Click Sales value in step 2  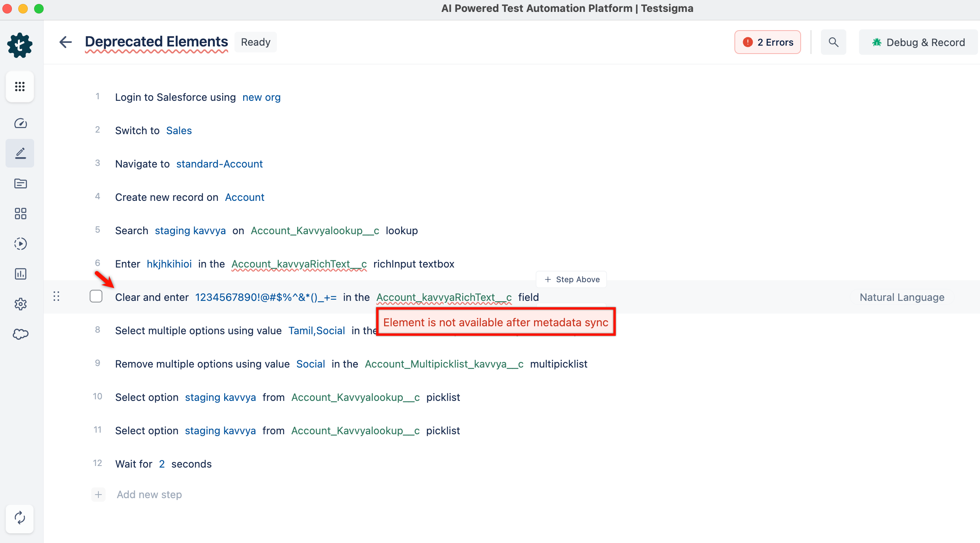click(x=179, y=131)
